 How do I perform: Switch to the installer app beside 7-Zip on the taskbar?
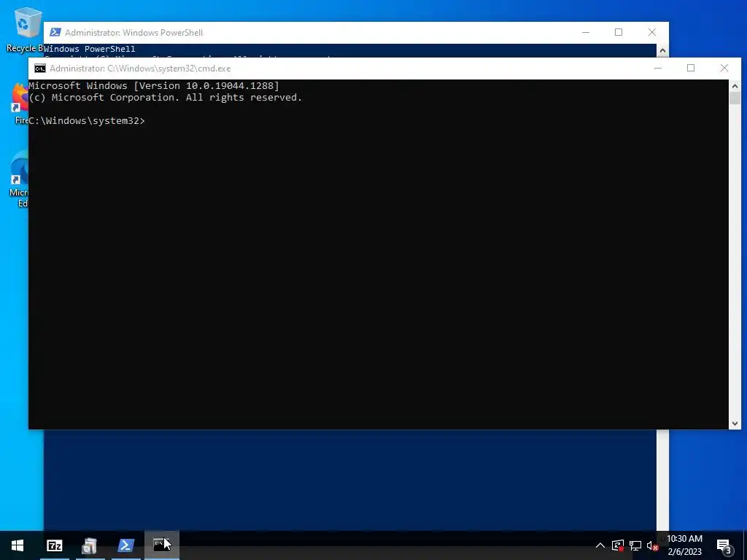tap(90, 545)
